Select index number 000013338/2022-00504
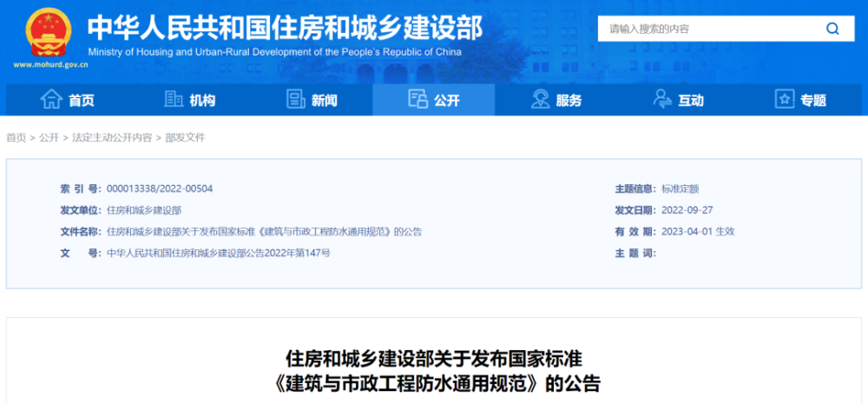 [x=160, y=189]
